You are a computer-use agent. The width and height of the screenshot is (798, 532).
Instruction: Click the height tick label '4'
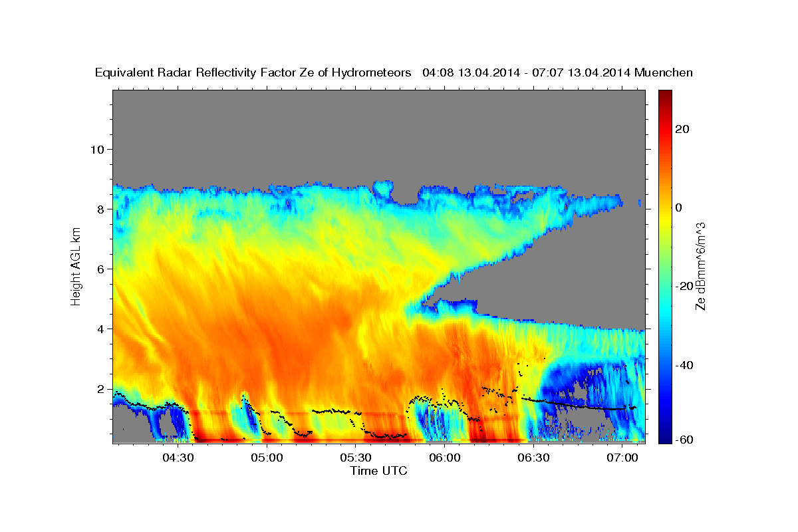(100, 329)
